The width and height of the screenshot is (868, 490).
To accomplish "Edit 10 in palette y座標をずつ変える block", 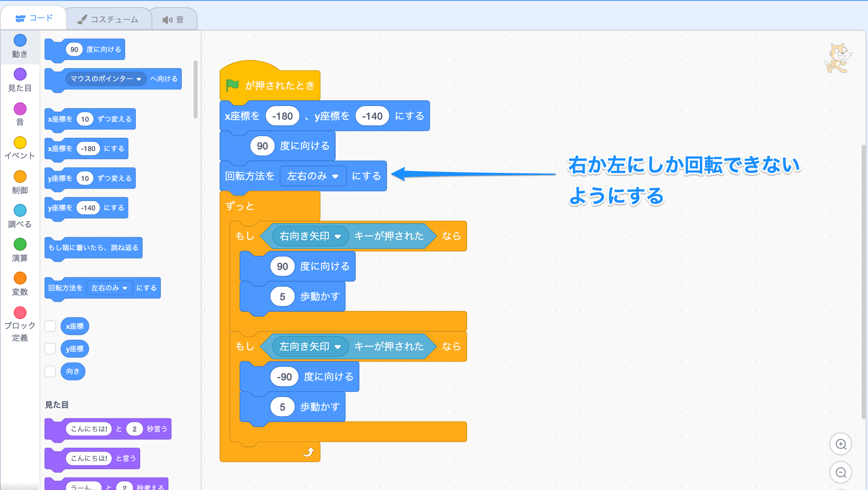I will coord(85,178).
